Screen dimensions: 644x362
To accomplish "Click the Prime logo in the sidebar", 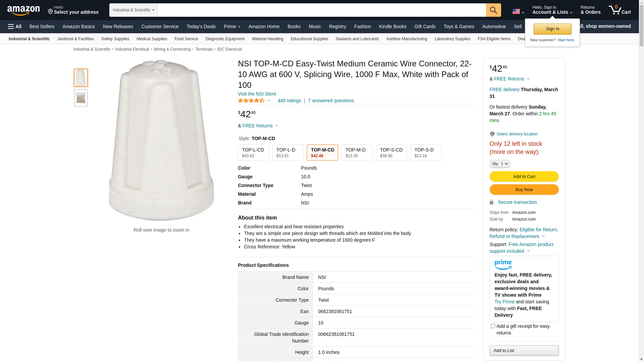I will coord(503,265).
